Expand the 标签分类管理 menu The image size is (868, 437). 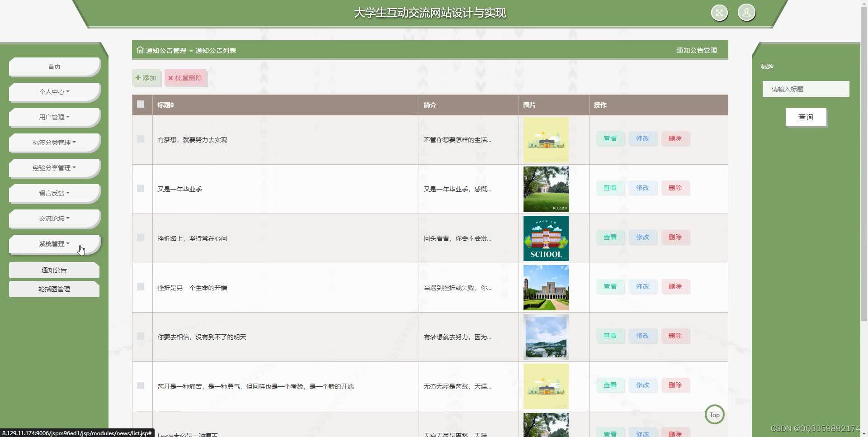pos(54,142)
